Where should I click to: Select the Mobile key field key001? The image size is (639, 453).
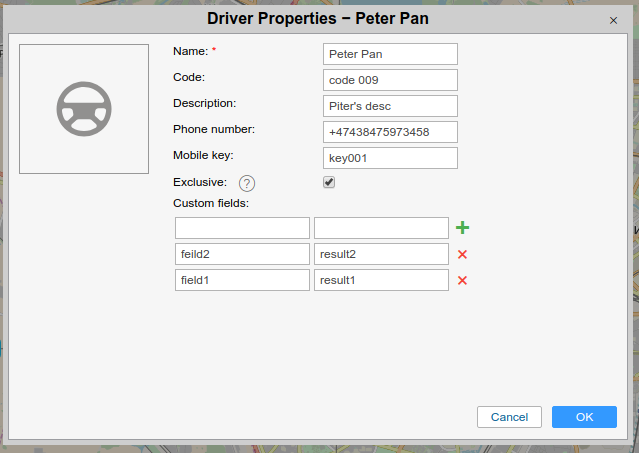[x=390, y=158]
